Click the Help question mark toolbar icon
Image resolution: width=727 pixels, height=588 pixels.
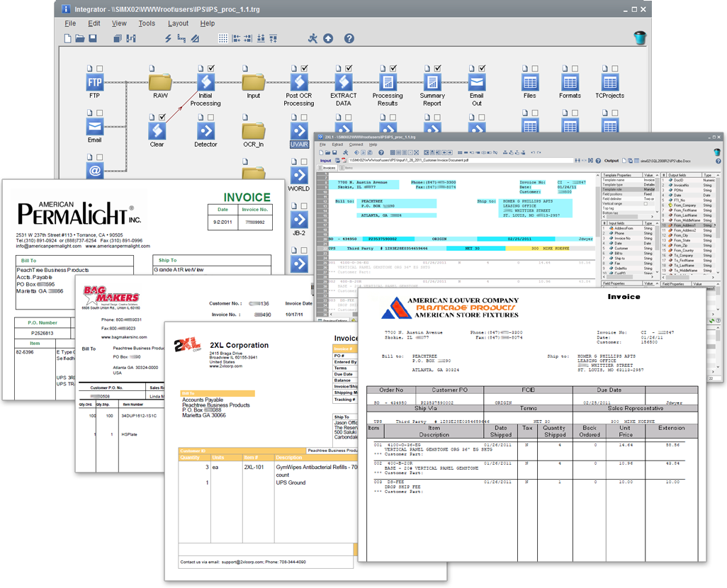pyautogui.click(x=349, y=38)
